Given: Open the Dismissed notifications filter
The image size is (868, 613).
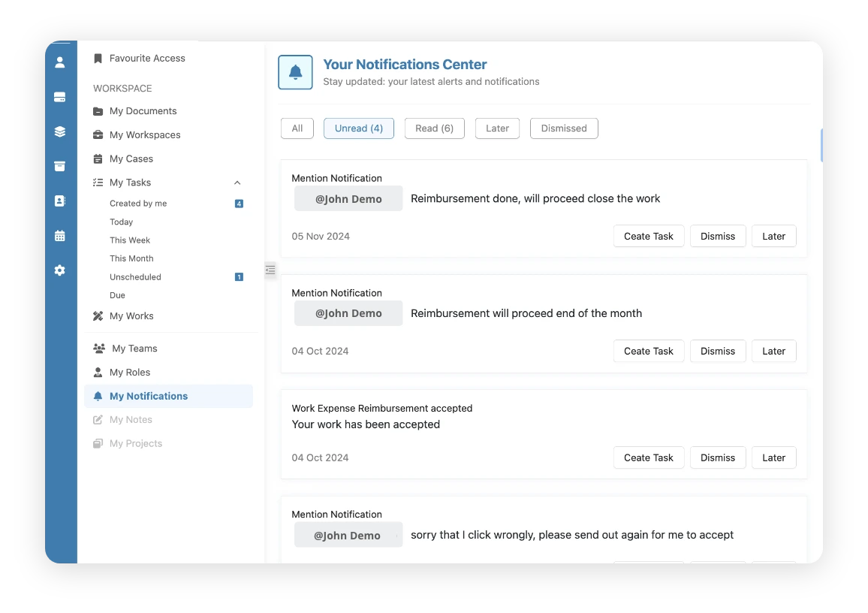Looking at the screenshot, I should [x=564, y=128].
